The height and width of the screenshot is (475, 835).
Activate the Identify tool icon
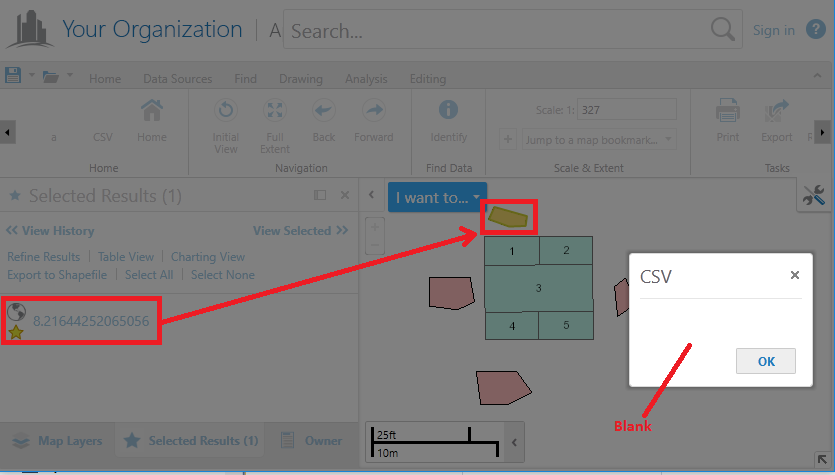pos(448,110)
